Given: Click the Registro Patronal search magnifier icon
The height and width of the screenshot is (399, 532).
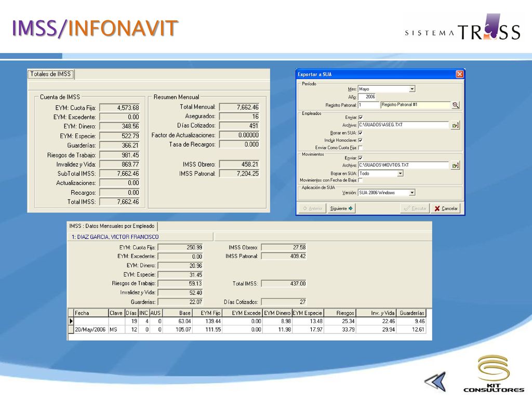Looking at the screenshot, I should [x=455, y=105].
